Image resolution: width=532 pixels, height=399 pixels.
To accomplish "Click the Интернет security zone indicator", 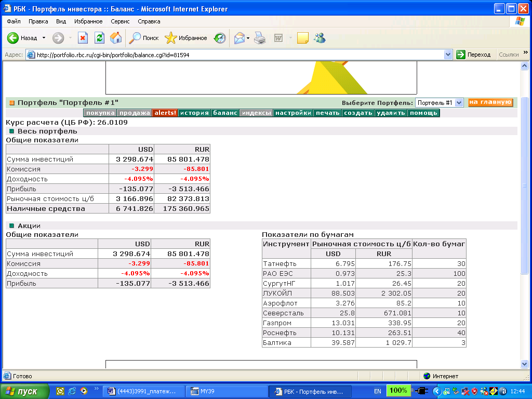I will 441,376.
